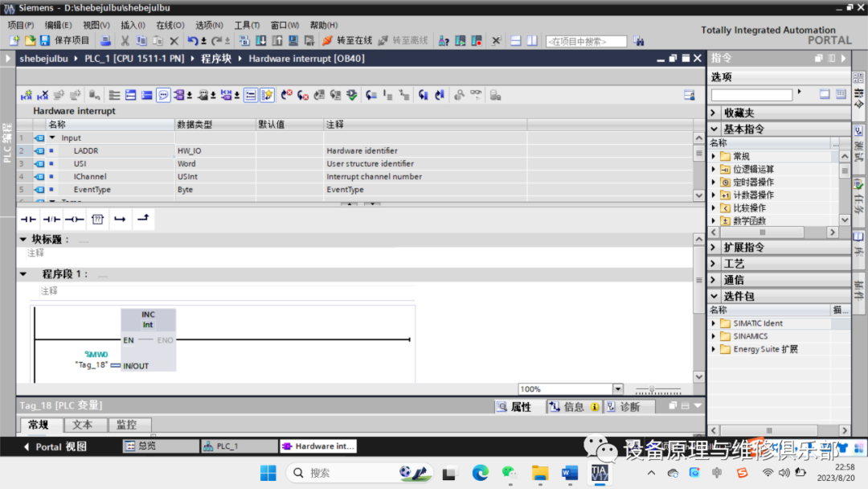Click the editor zoom slider
The height and width of the screenshot is (489, 868).
653,389
